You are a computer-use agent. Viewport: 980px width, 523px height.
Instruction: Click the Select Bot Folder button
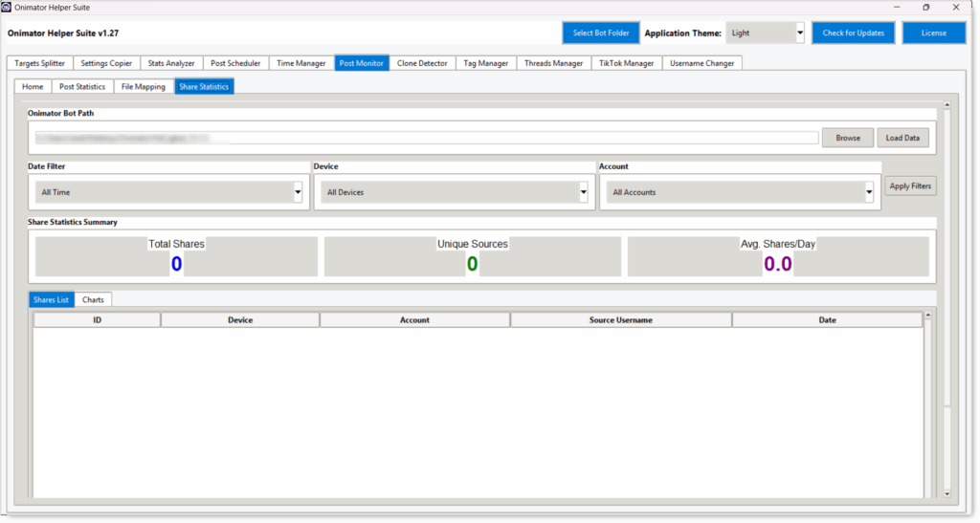coord(601,33)
